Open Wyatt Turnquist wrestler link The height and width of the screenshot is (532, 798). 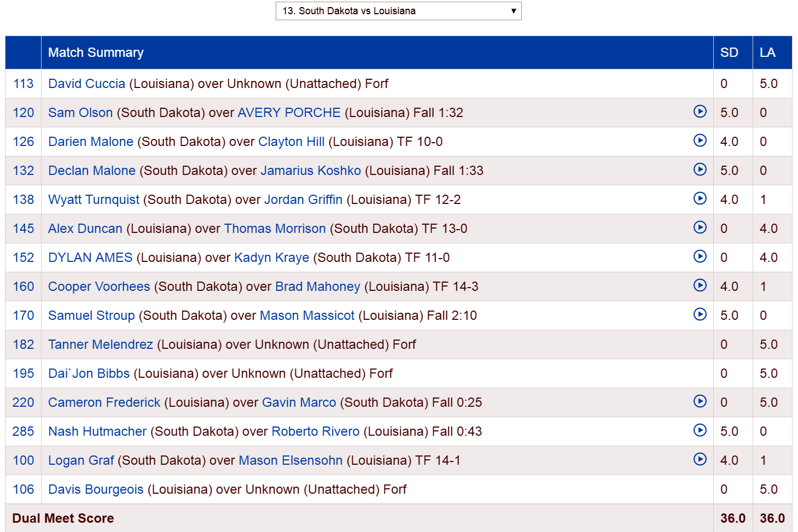(94, 200)
